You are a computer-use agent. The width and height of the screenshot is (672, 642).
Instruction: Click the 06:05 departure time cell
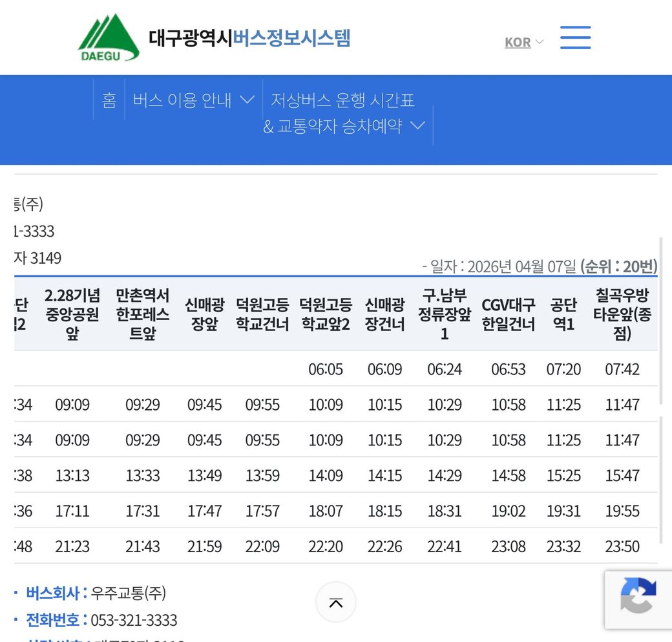pyautogui.click(x=326, y=369)
